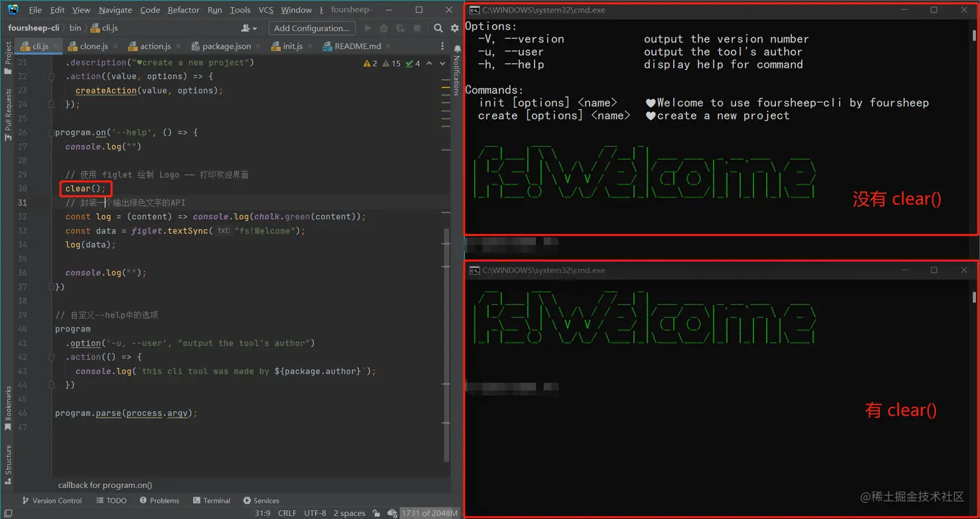Viewport: 980px width, 519px height.
Task: Open UTF-8 file encoding selector
Action: (315, 513)
